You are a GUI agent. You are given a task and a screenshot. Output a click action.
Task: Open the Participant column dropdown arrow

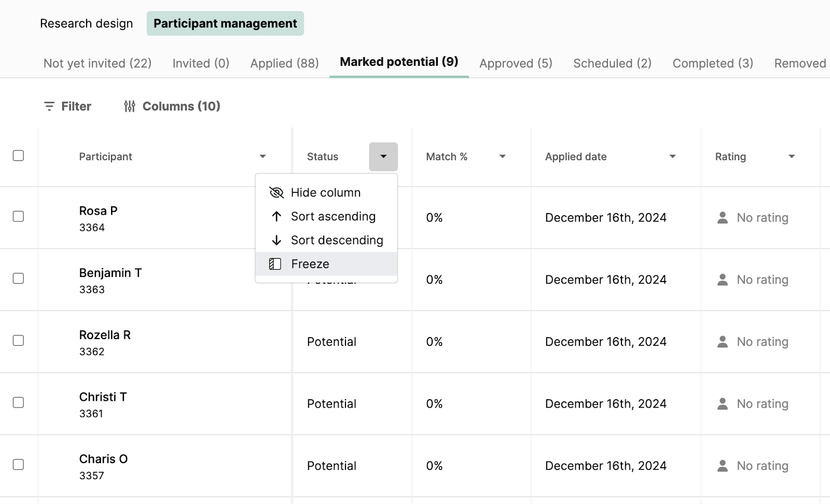[262, 157]
